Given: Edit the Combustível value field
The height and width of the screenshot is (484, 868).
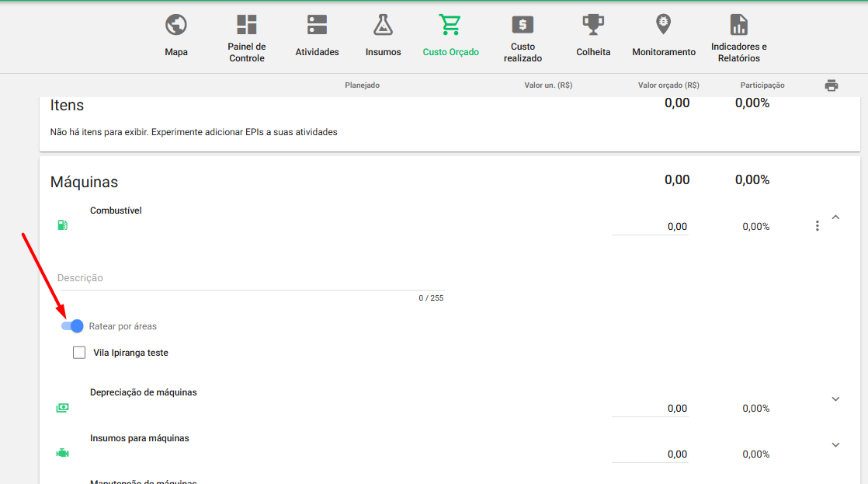Looking at the screenshot, I should pyautogui.click(x=650, y=227).
